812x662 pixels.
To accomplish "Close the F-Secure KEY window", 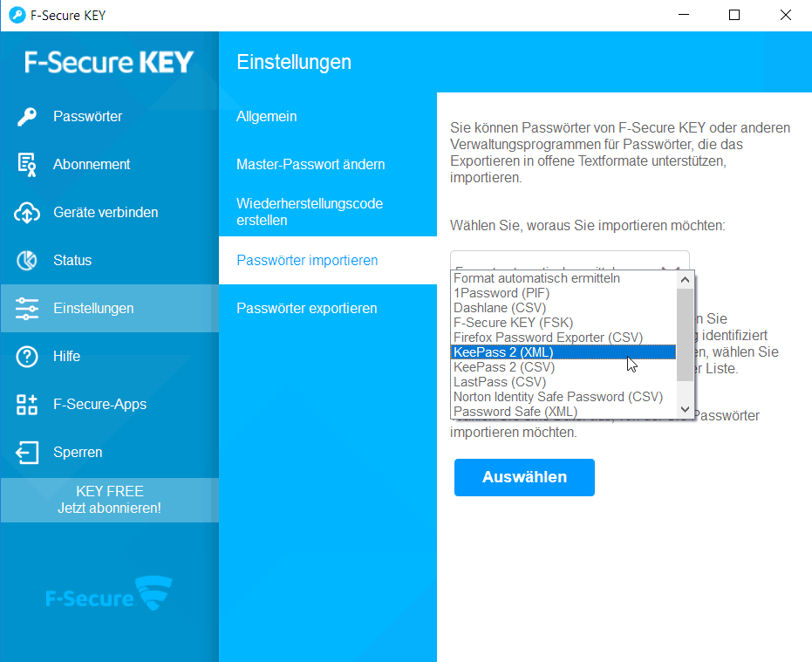I will (x=786, y=15).
